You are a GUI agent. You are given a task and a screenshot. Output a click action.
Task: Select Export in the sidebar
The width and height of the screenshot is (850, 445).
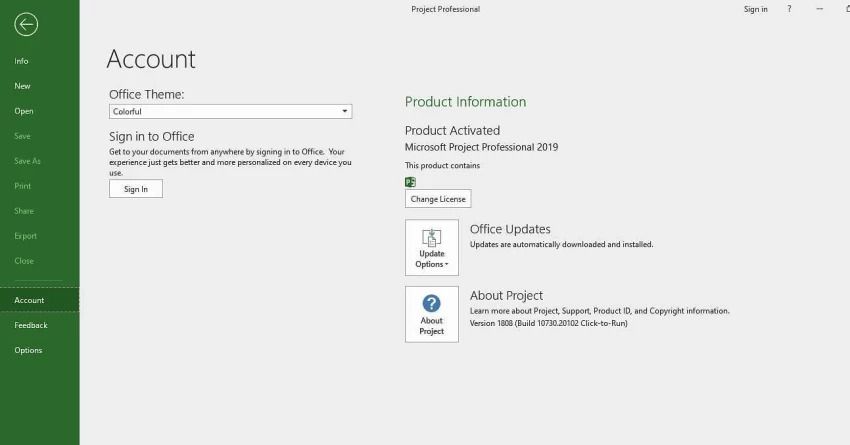pyautogui.click(x=40, y=236)
